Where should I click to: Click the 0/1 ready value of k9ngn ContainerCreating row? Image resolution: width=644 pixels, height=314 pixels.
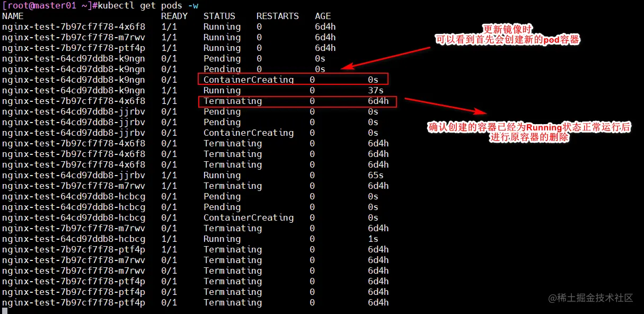169,80
